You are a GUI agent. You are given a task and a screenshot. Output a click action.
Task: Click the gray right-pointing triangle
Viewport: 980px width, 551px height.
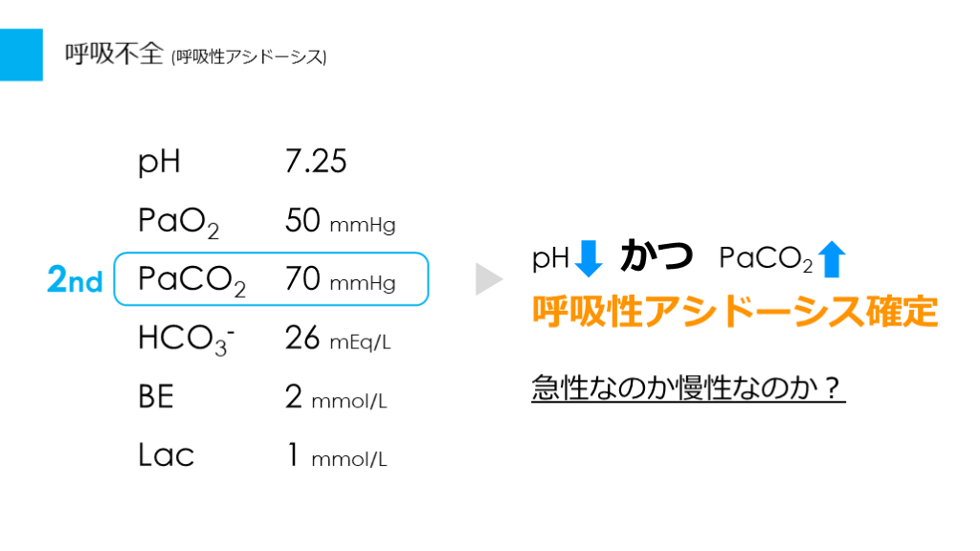(488, 278)
